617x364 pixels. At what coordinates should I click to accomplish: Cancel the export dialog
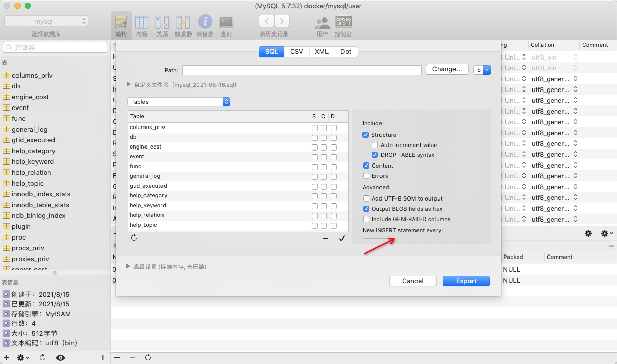412,281
